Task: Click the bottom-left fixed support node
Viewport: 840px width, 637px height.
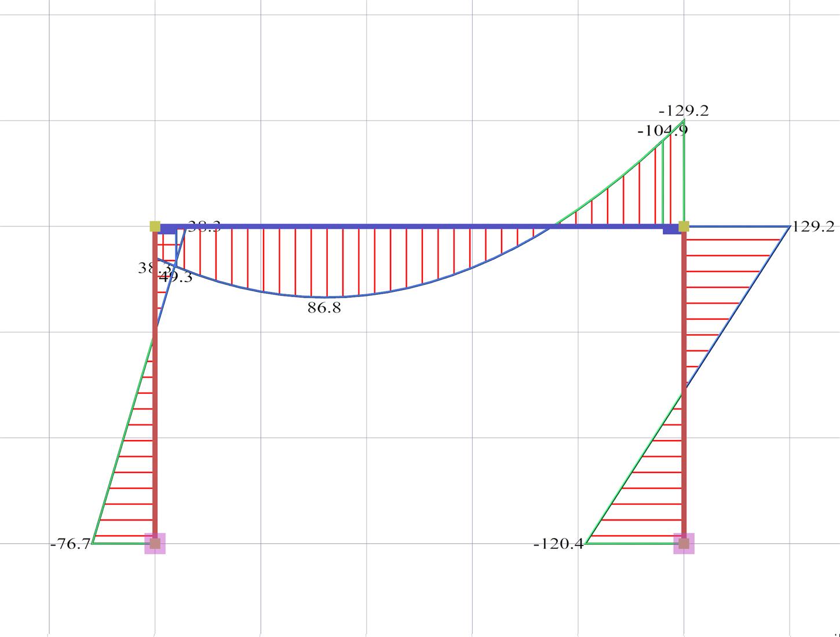Action: tap(155, 543)
